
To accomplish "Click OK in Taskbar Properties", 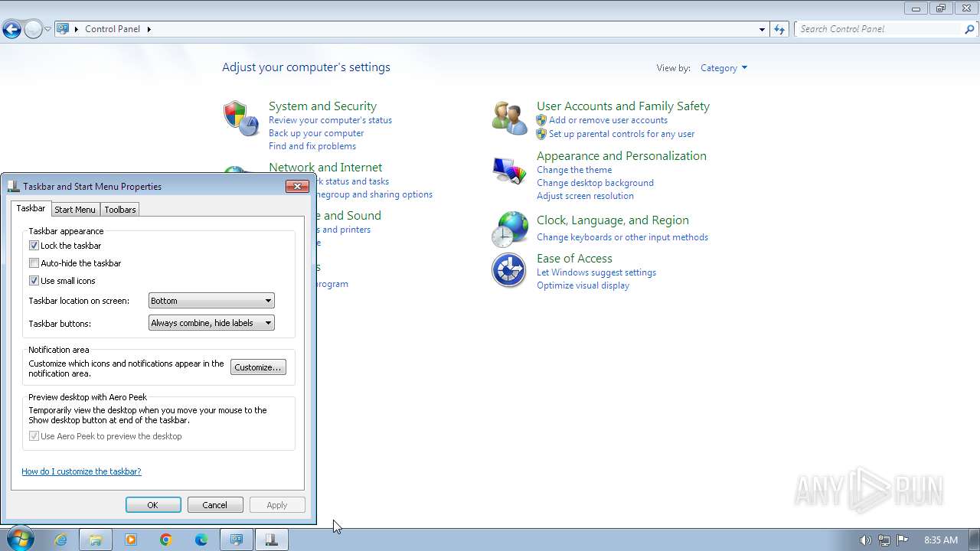I will click(153, 505).
